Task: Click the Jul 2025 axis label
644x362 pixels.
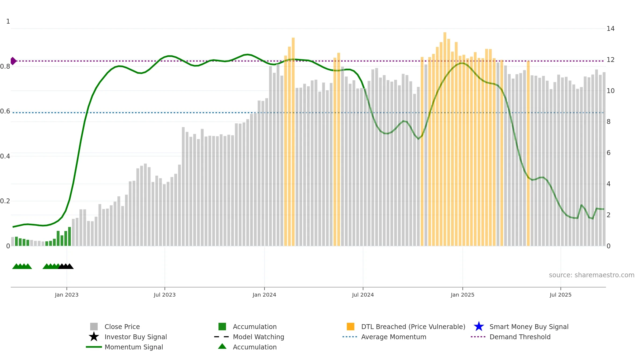Action: click(x=561, y=295)
